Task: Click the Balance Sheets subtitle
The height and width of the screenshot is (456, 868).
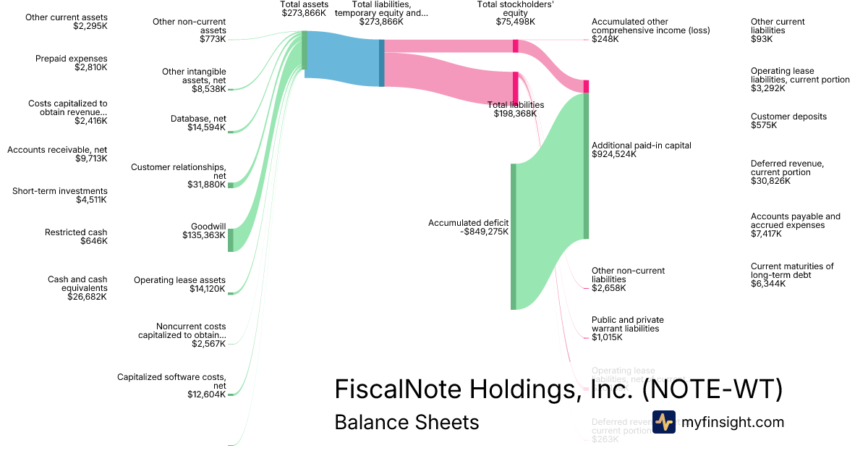Action: click(x=407, y=422)
